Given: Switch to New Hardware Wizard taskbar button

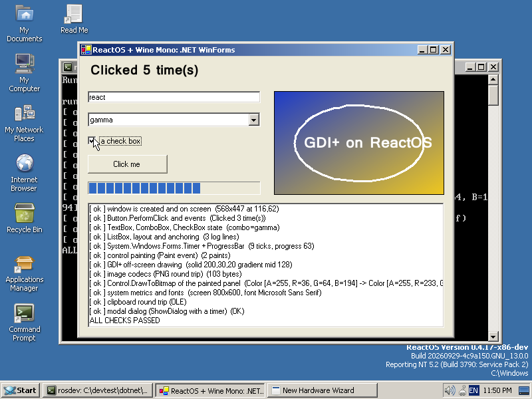Looking at the screenshot, I should (x=323, y=390).
